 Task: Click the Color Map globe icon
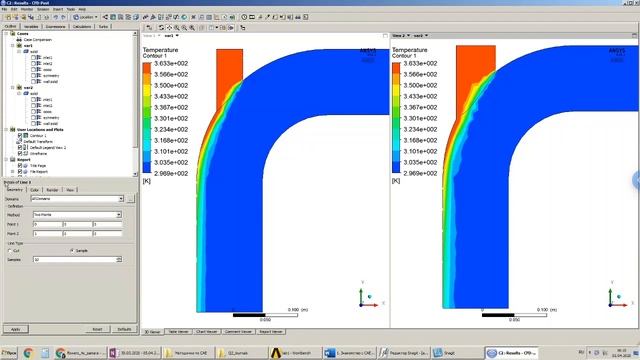point(184,17)
